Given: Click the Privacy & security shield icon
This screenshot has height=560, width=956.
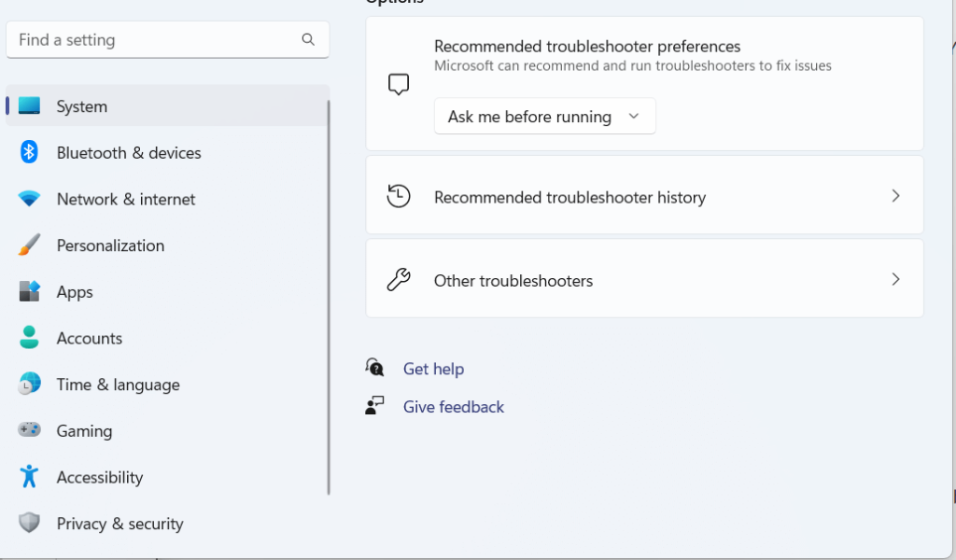Looking at the screenshot, I should pyautogui.click(x=29, y=523).
